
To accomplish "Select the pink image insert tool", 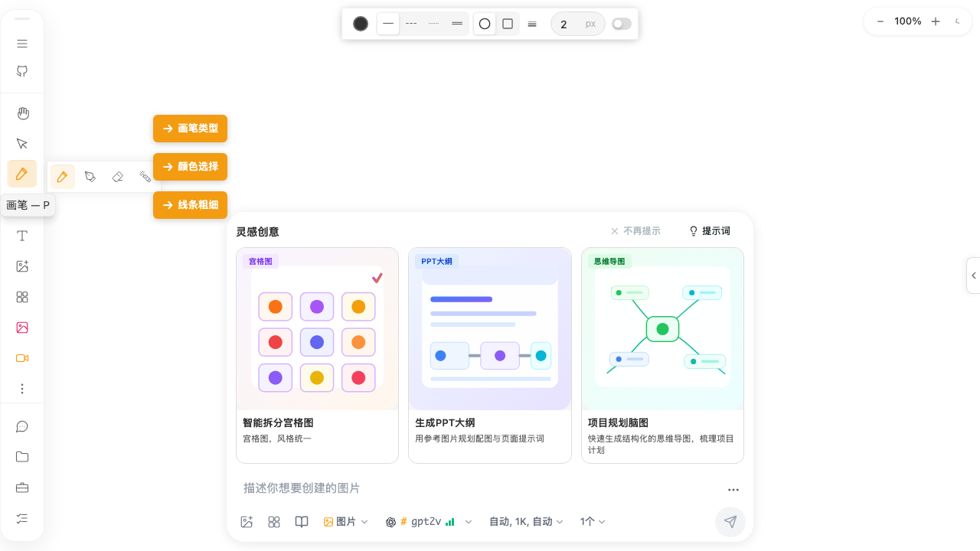I will click(x=22, y=328).
